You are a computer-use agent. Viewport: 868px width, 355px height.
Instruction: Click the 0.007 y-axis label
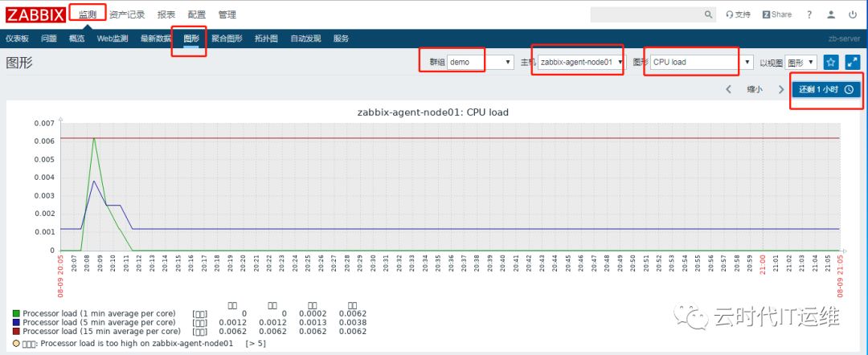tap(44, 123)
